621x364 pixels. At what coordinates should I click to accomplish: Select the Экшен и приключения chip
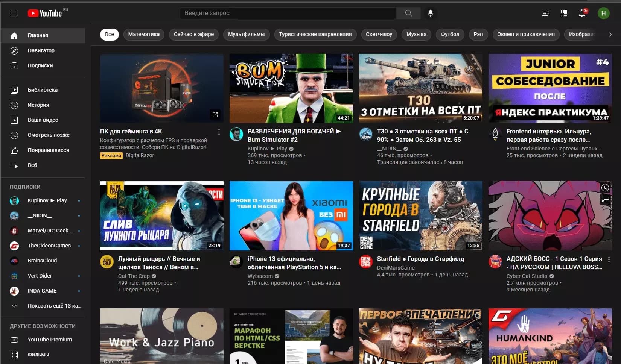pyautogui.click(x=526, y=35)
